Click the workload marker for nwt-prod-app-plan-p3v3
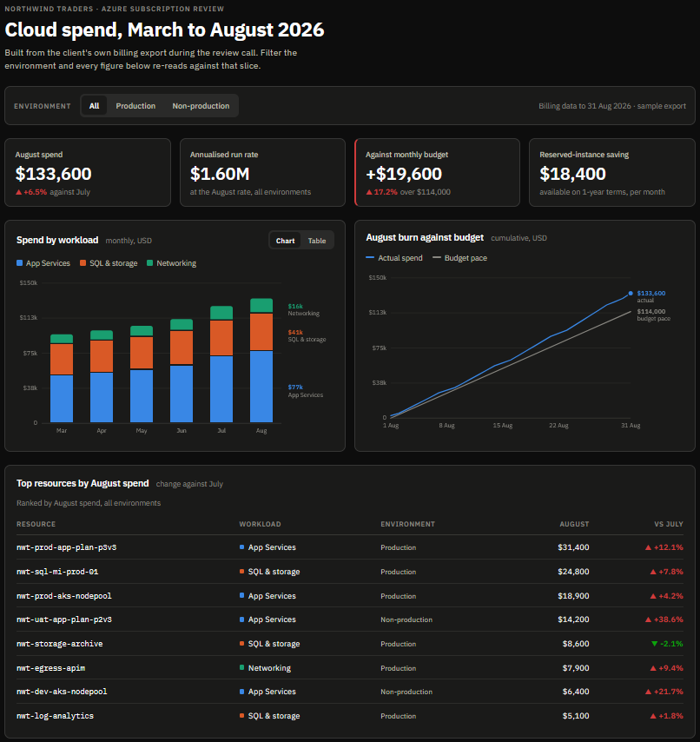 tap(241, 547)
